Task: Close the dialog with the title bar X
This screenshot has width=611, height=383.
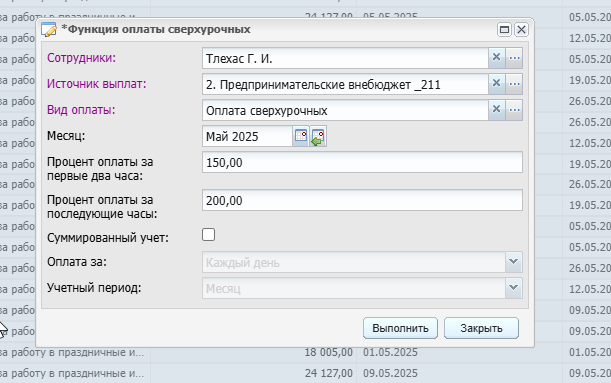Action: pyautogui.click(x=521, y=30)
